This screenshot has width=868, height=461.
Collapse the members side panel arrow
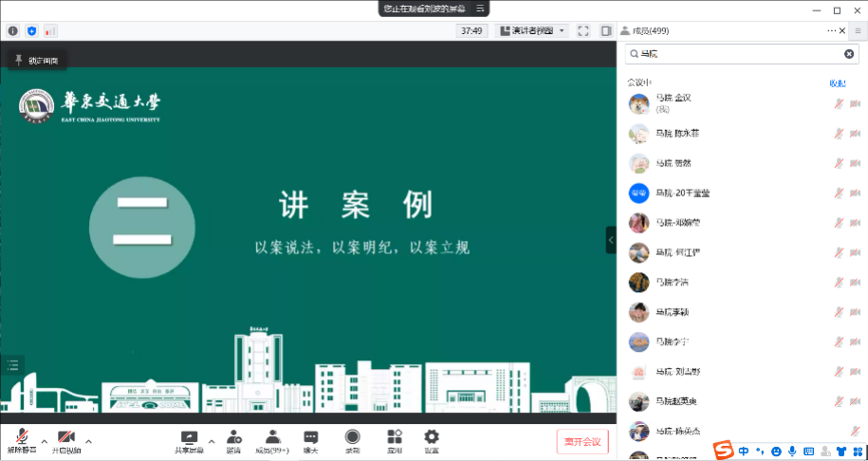point(611,240)
